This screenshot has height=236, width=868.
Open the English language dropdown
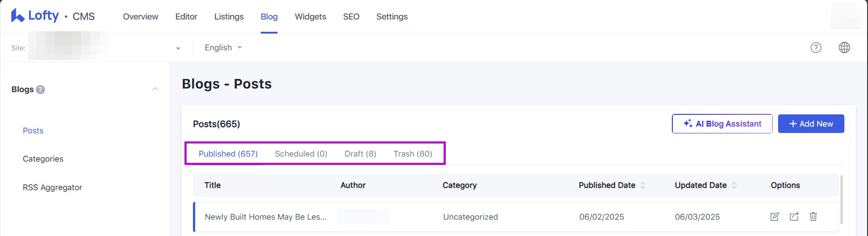223,48
